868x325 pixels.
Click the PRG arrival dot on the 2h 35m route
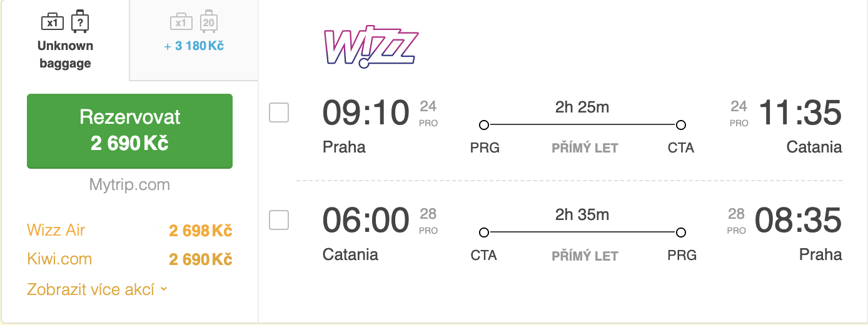(x=681, y=232)
